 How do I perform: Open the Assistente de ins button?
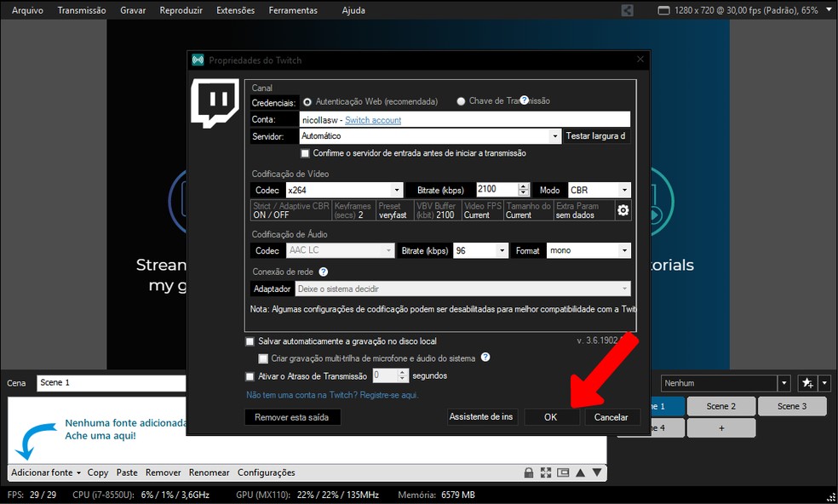(481, 416)
